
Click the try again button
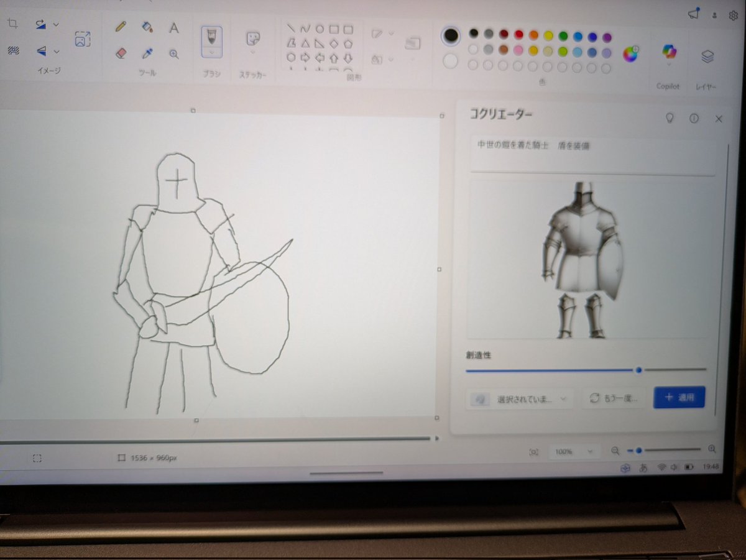614,398
